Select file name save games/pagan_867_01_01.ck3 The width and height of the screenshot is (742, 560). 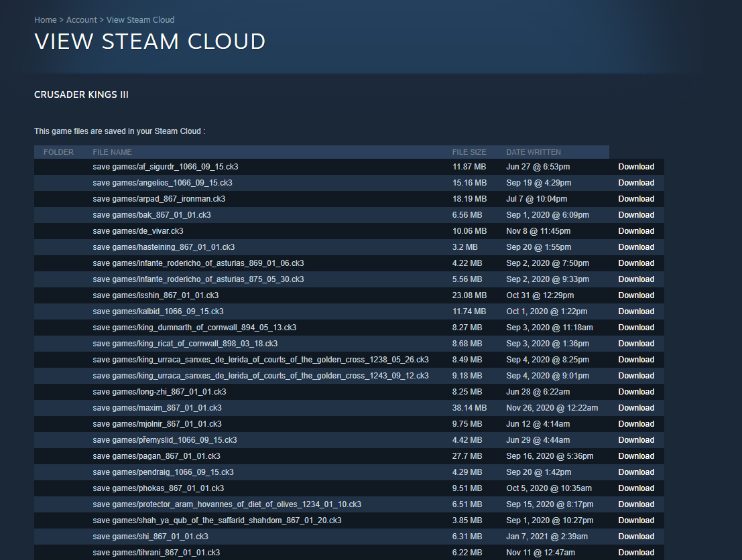157,456
